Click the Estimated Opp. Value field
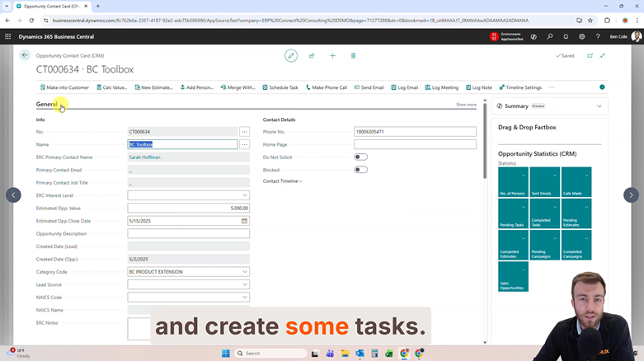Screen dimensions: 644x361 point(188,209)
